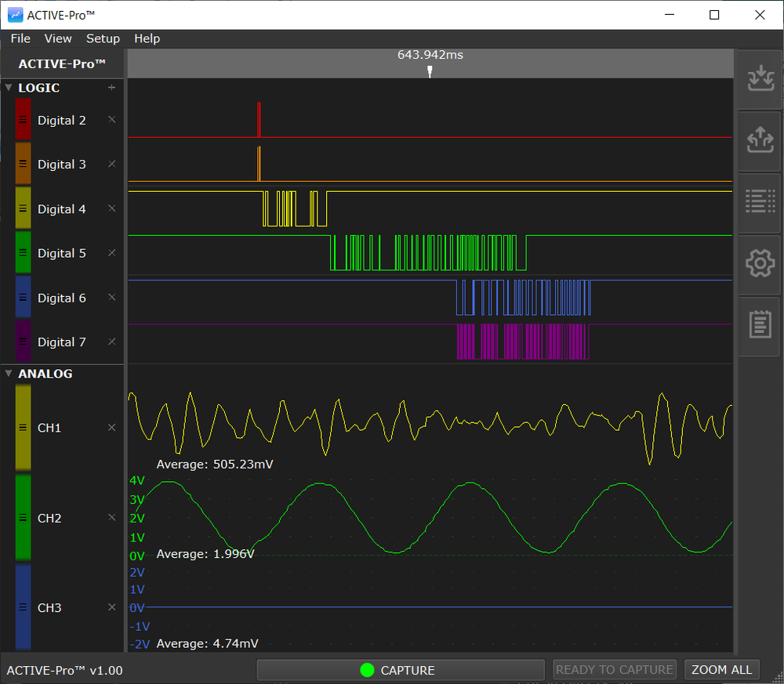Select the capture data import icon
Screen dimensions: 784x684
759,78
